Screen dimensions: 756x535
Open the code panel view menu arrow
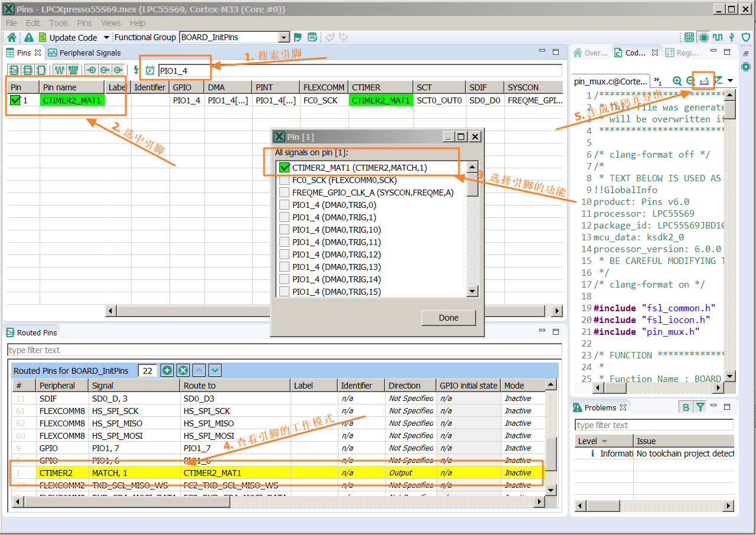pos(731,80)
